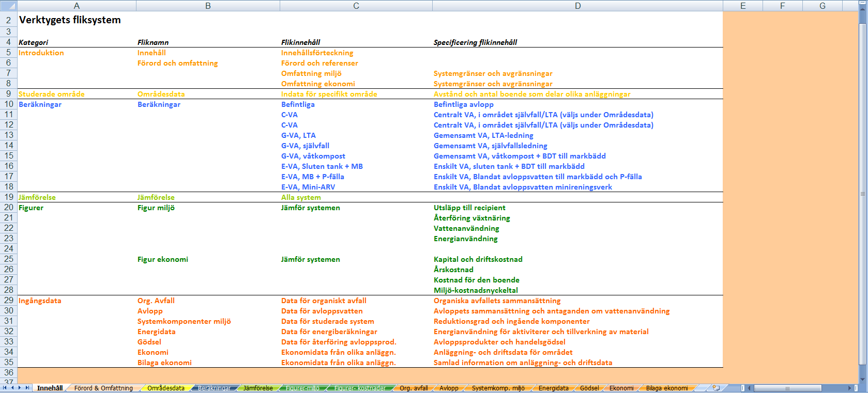Click the 'Miljö-kostnadsnyckeltal' cell
The width and height of the screenshot is (868, 393).
(476, 290)
